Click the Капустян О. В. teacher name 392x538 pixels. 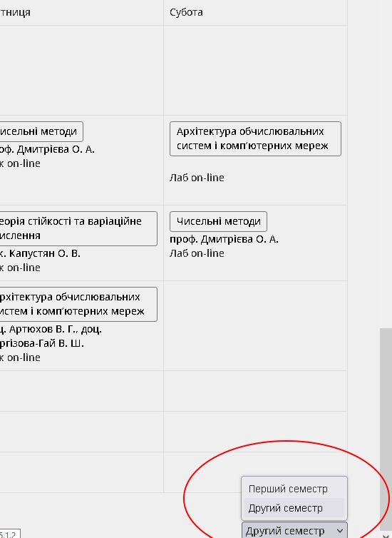44,253
